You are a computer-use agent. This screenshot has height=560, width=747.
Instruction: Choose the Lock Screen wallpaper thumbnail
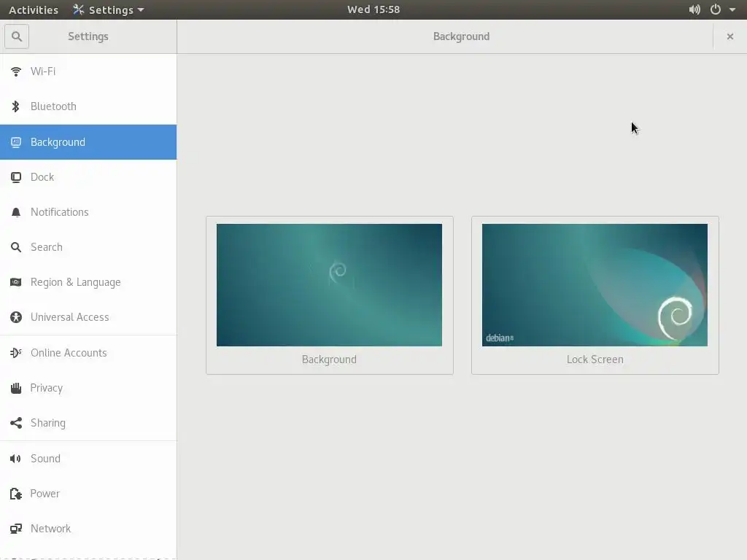click(595, 285)
